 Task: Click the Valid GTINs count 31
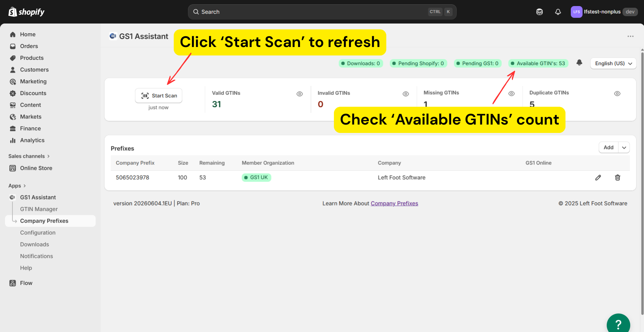[216, 104]
